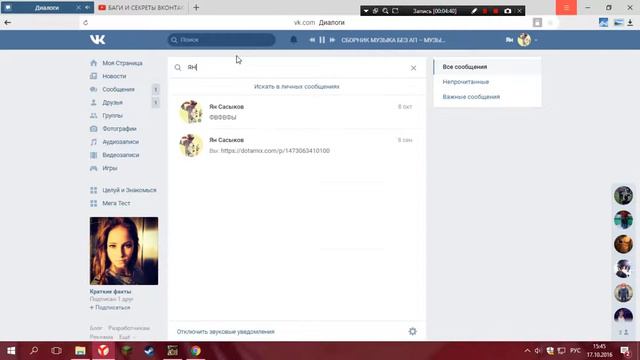This screenshot has width=640, height=360.
Task: Click the vk.com address bar
Action: tap(319, 22)
